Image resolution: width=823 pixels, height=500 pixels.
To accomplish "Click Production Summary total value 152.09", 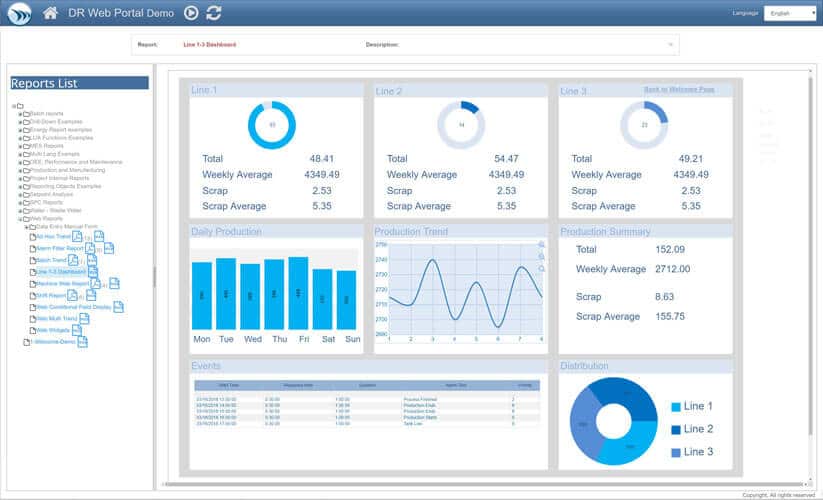I will (670, 250).
